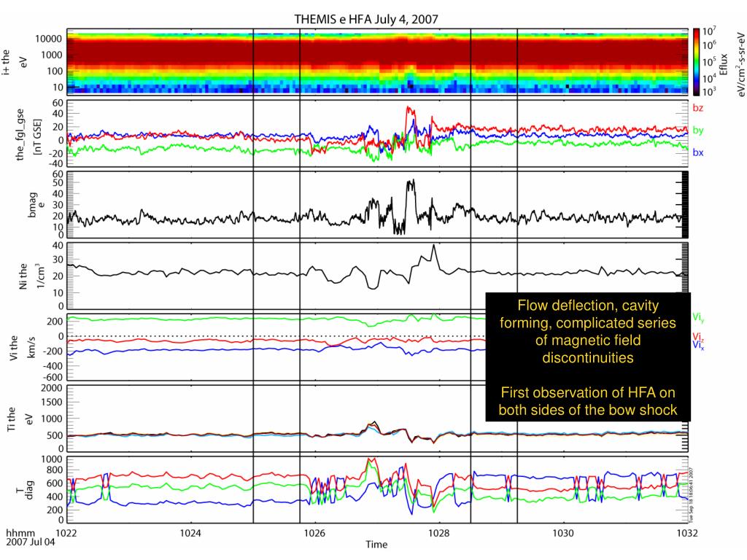Viewport: 747px width, 560px height.
Task: Click the 'Time' x-axis title
Action: tap(376, 544)
